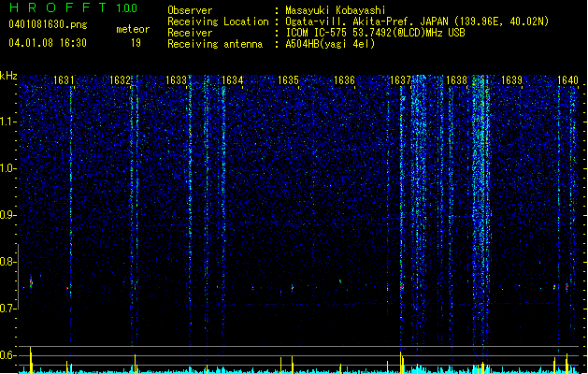Click the Receiving Location label
This screenshot has height=374, width=588.
218,22
